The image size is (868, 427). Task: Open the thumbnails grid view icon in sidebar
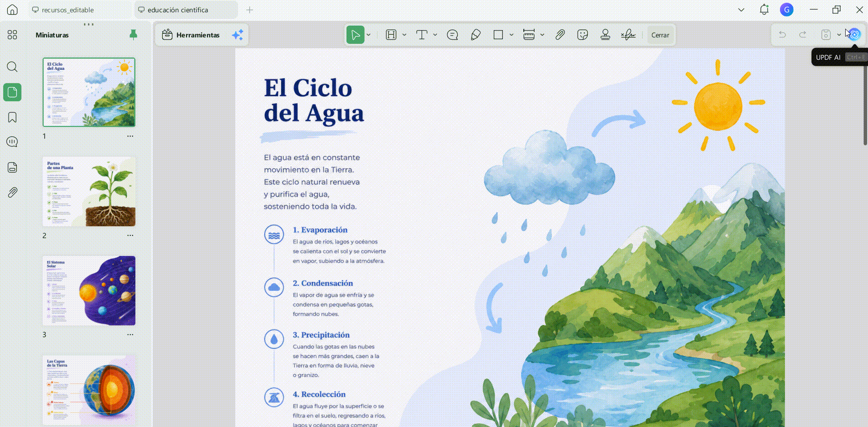coord(12,35)
